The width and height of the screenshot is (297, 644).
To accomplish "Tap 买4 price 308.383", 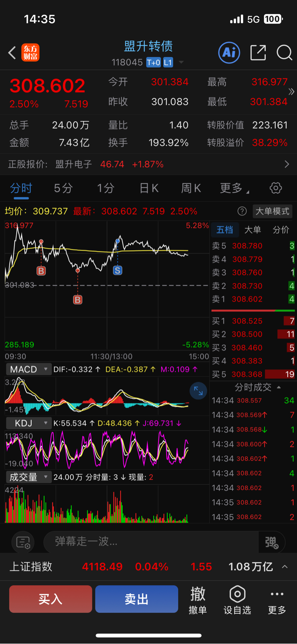I will [247, 361].
